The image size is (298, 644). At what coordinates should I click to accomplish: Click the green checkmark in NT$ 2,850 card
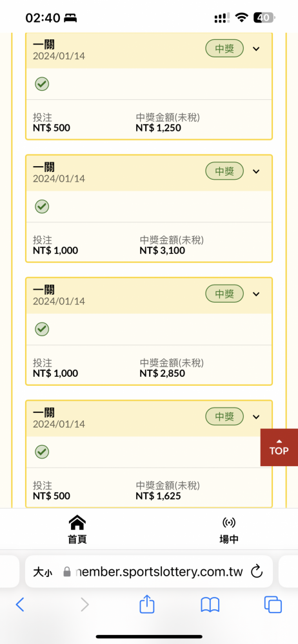42,329
